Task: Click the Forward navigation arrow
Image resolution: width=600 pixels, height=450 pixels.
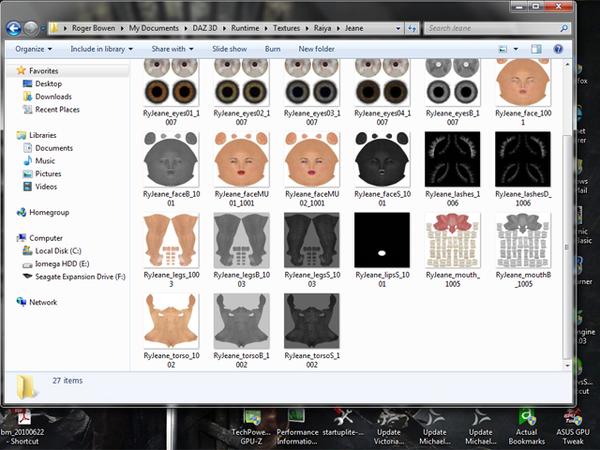Action: pyautogui.click(x=31, y=28)
